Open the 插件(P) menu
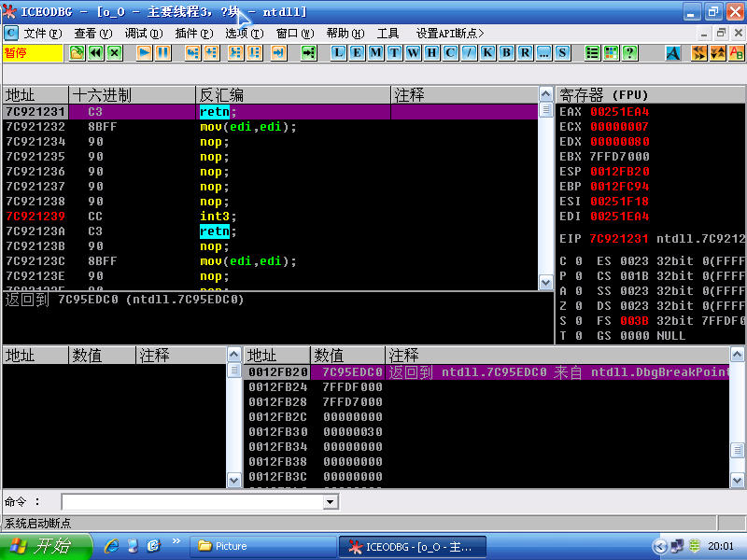 194,34
